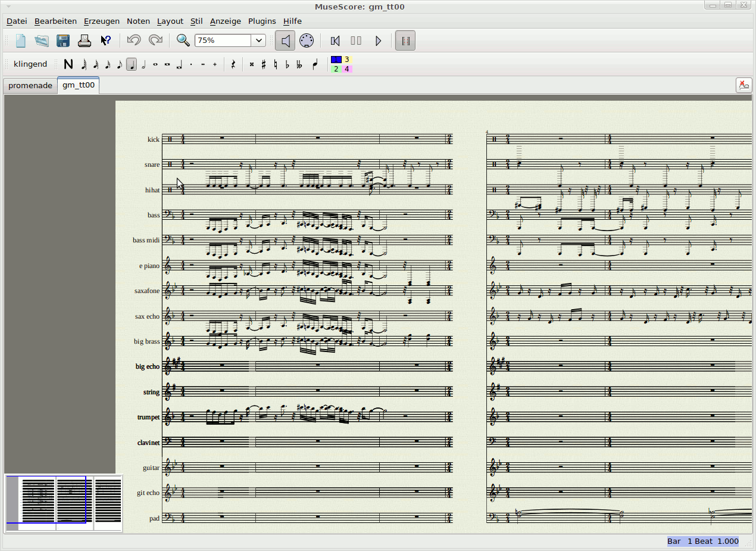The height and width of the screenshot is (551, 756).
Task: Click the What's This help cursor icon
Action: [105, 41]
